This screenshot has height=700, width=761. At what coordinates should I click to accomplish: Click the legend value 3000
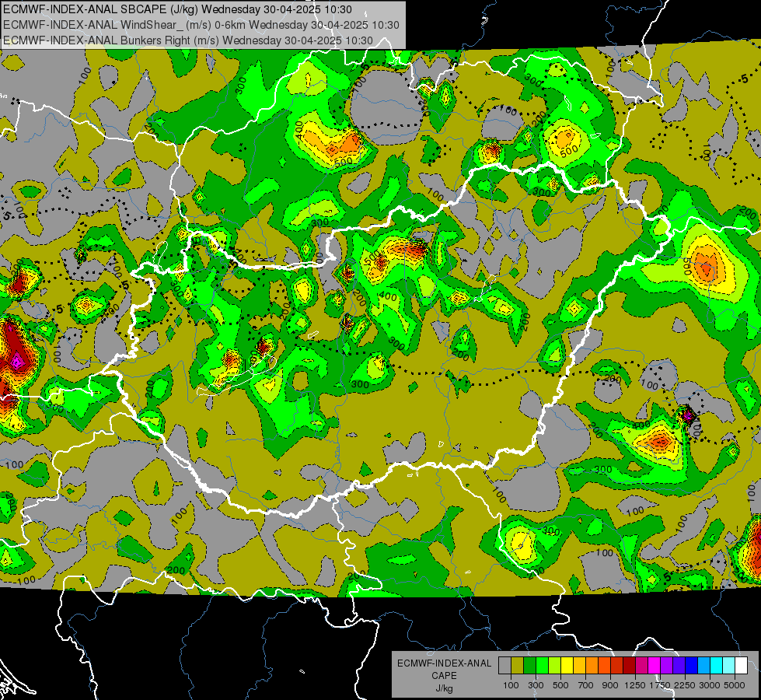pos(709,685)
